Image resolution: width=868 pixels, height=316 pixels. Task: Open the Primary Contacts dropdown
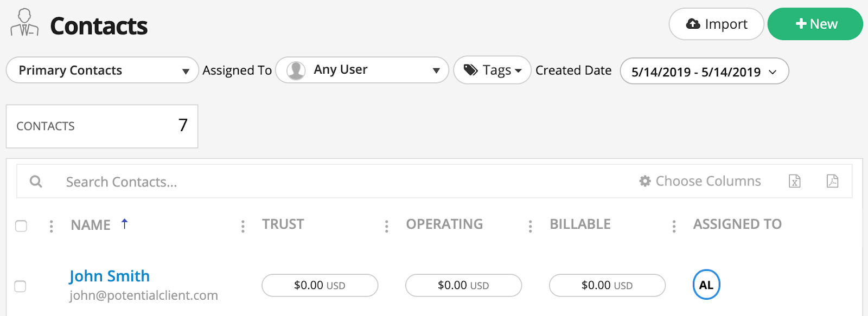tap(102, 70)
